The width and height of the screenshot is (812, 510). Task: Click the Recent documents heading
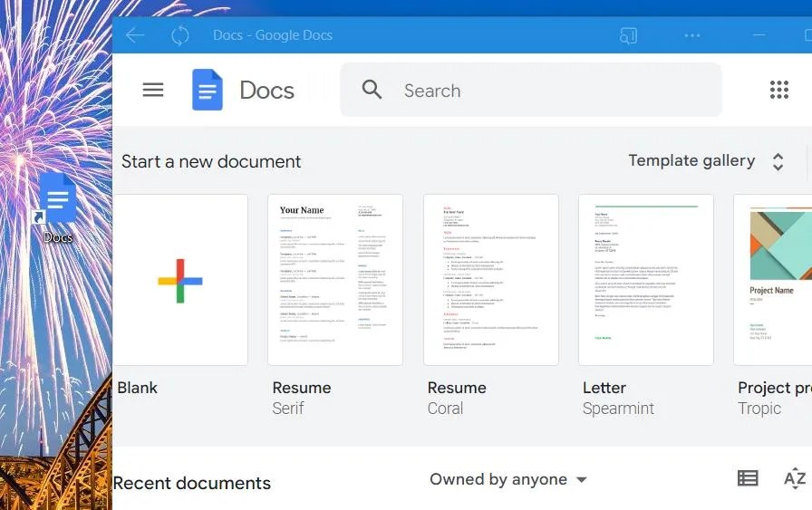click(192, 483)
